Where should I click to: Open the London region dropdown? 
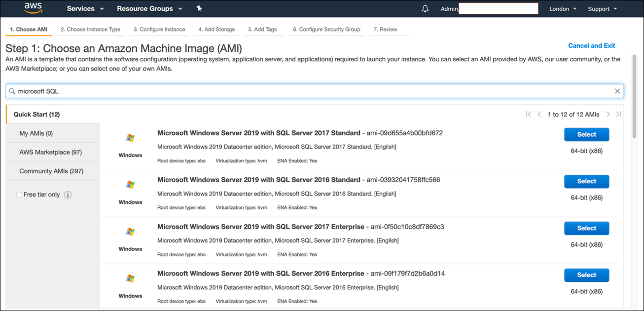(562, 8)
